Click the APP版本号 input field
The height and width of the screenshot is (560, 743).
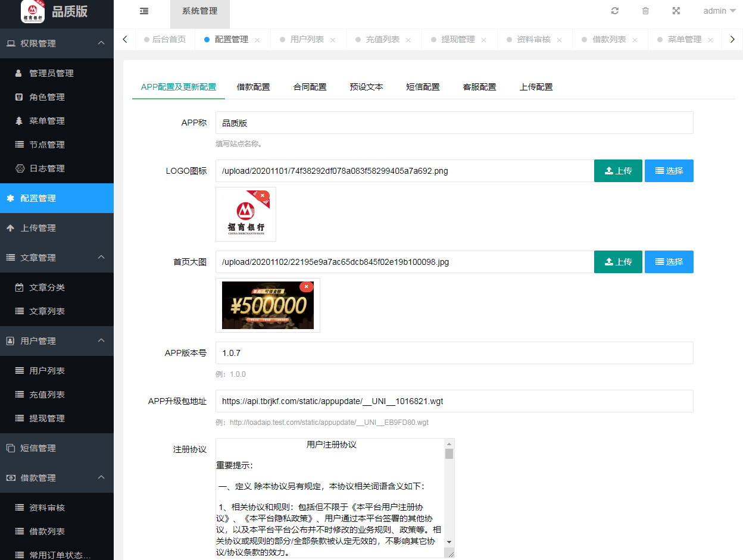(x=454, y=353)
